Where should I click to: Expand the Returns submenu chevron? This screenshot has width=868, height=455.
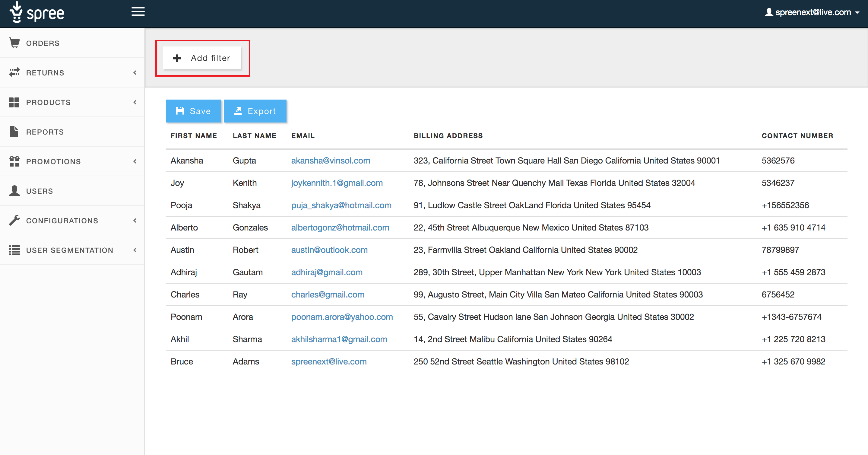135,72
